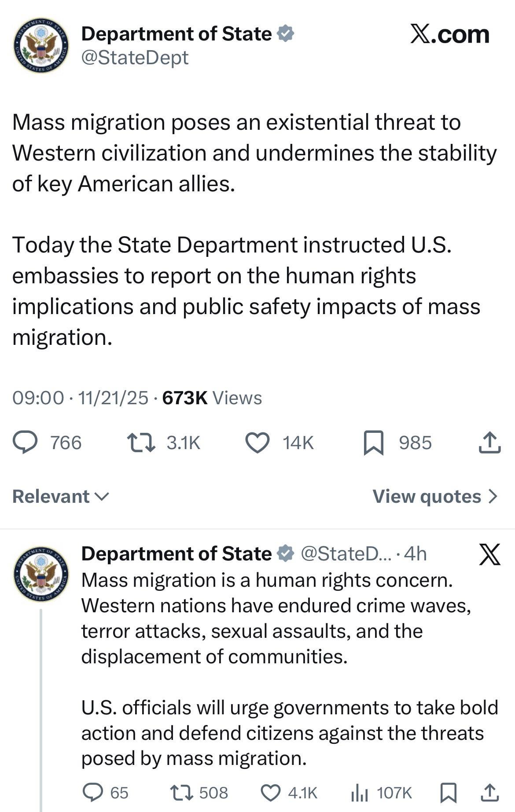Image resolution: width=515 pixels, height=812 pixels.
Task: Share the main post
Action: click(x=489, y=443)
